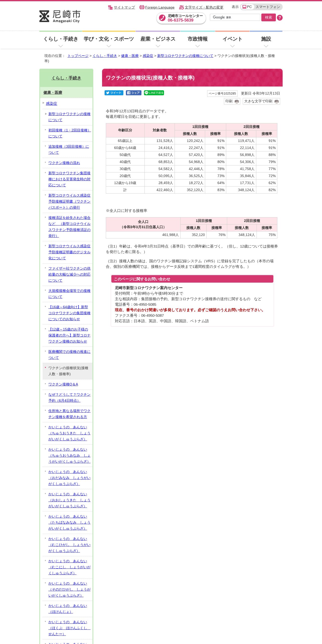
Task: Share page with the Twitter ツイート button
Action: pyautogui.click(x=114, y=93)
